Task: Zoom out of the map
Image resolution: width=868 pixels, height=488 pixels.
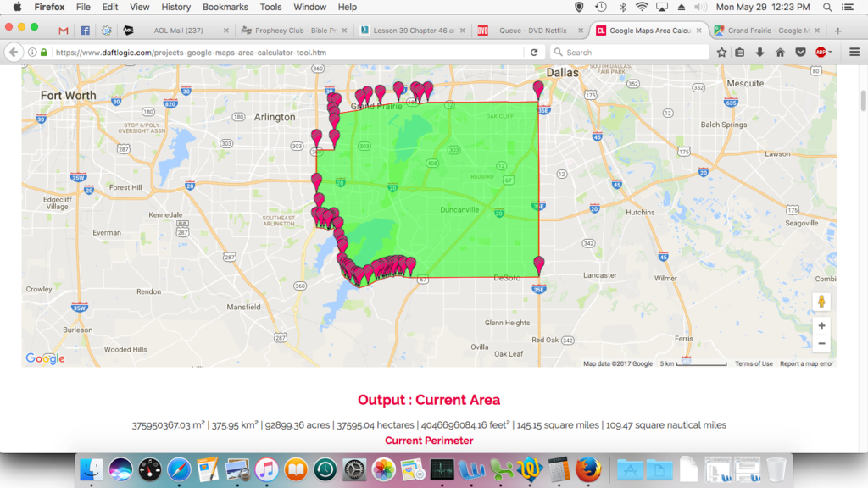Action: point(821,344)
